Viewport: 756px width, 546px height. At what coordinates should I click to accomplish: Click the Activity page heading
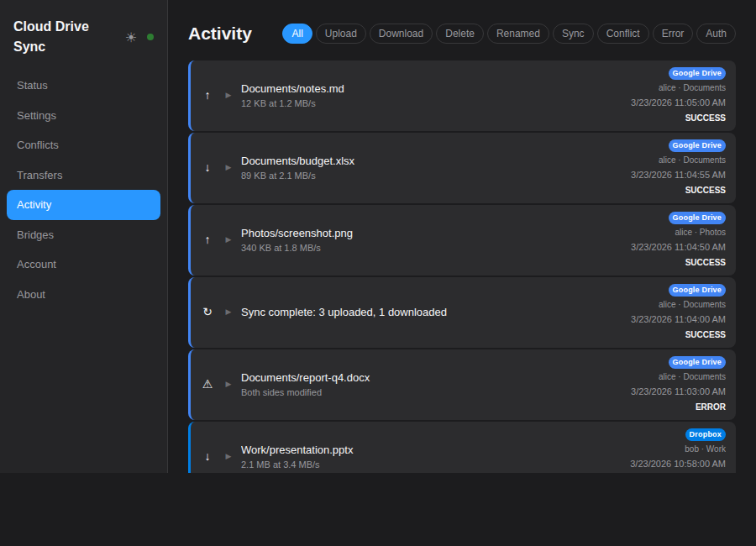click(220, 34)
